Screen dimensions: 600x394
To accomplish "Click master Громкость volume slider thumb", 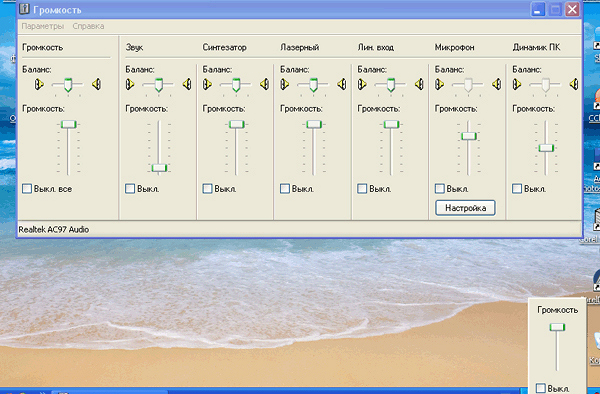I will 69,124.
